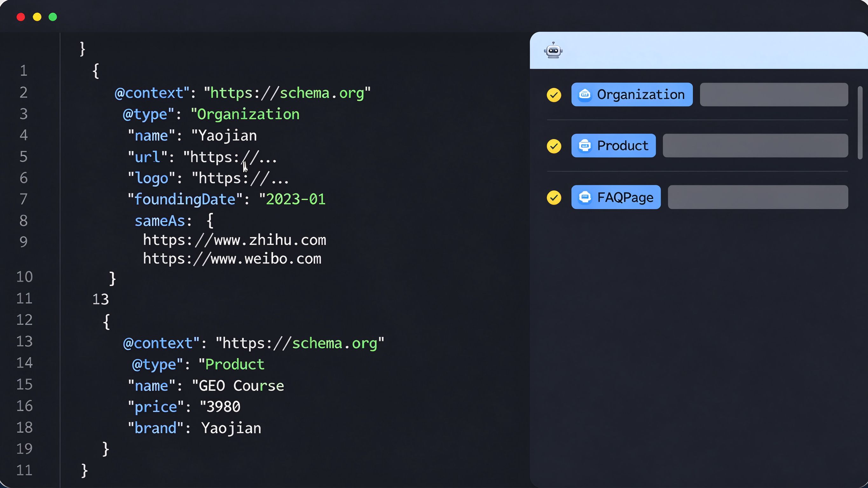Click the brand key in code

click(155, 428)
